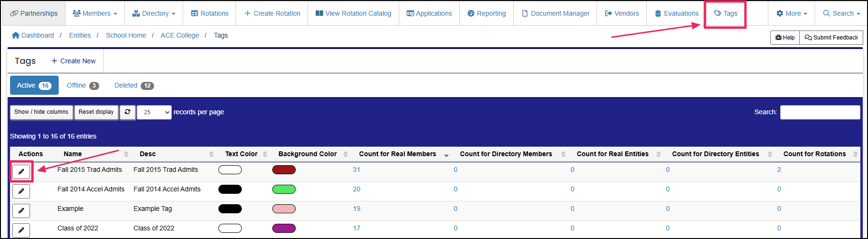The width and height of the screenshot is (868, 239).
Task: Go to Dashboard home breadcrumb
Action: (33, 35)
